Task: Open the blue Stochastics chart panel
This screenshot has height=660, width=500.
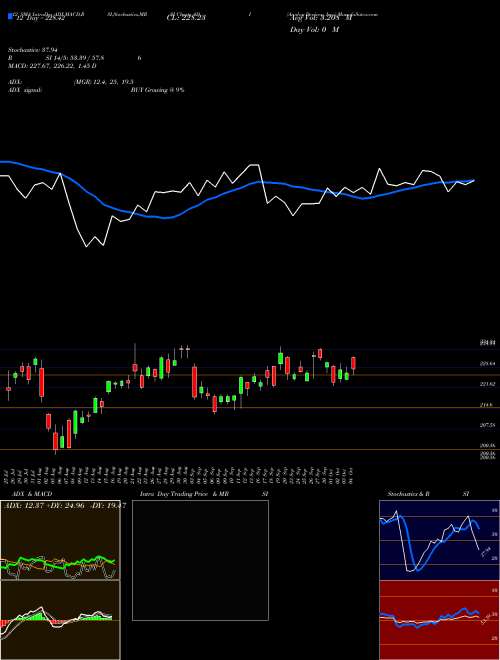Action: click(x=439, y=540)
